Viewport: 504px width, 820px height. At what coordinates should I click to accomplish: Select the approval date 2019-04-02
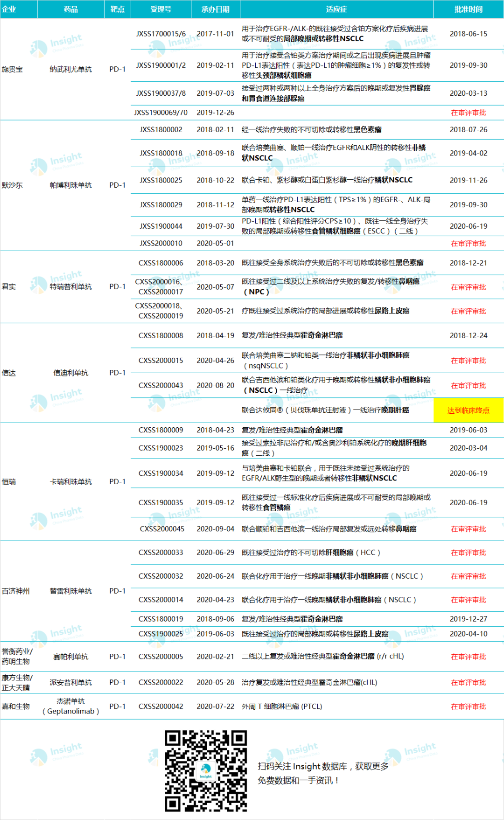[x=469, y=153]
